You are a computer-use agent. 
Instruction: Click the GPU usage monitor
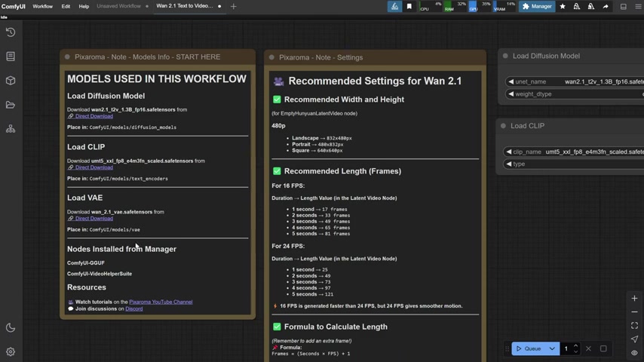(x=480, y=6)
